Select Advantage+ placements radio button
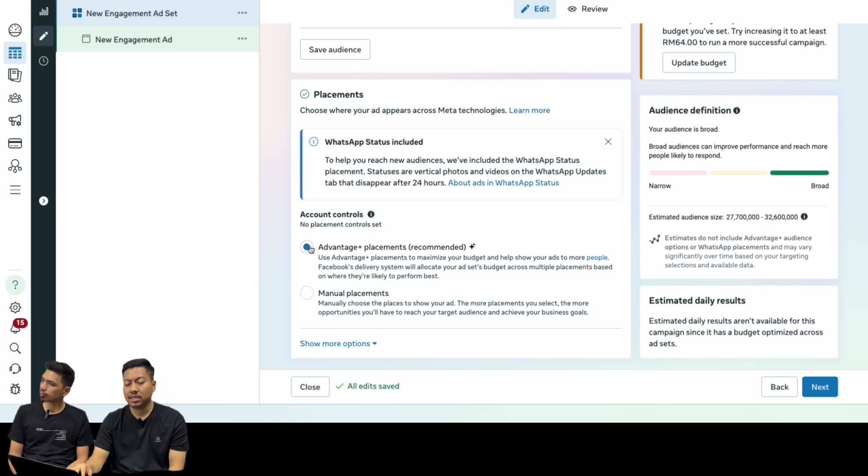Viewport: 868px width, 476px height. [307, 247]
